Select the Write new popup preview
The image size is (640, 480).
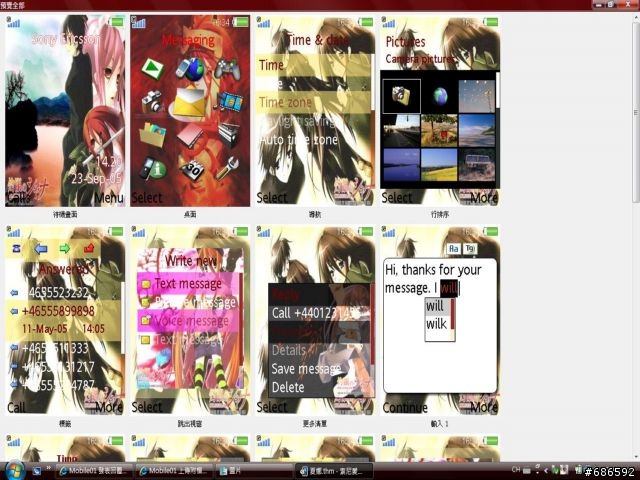[190, 320]
